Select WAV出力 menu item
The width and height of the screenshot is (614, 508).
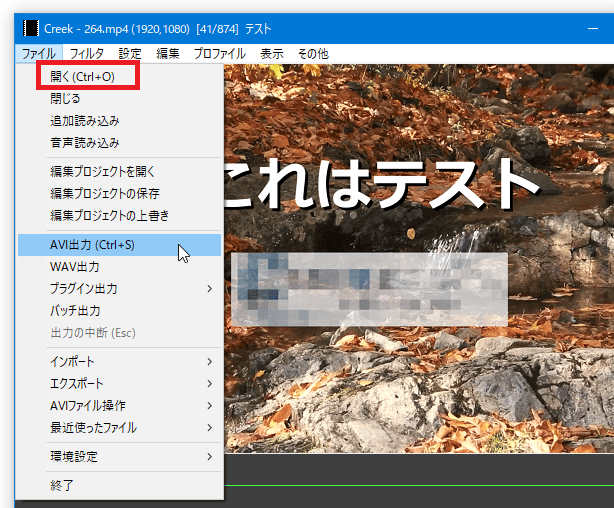[x=119, y=267]
